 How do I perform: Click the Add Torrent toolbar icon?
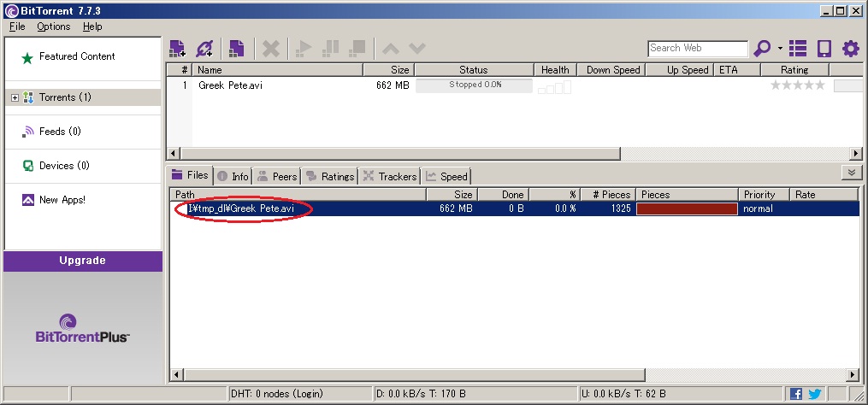coord(177,49)
